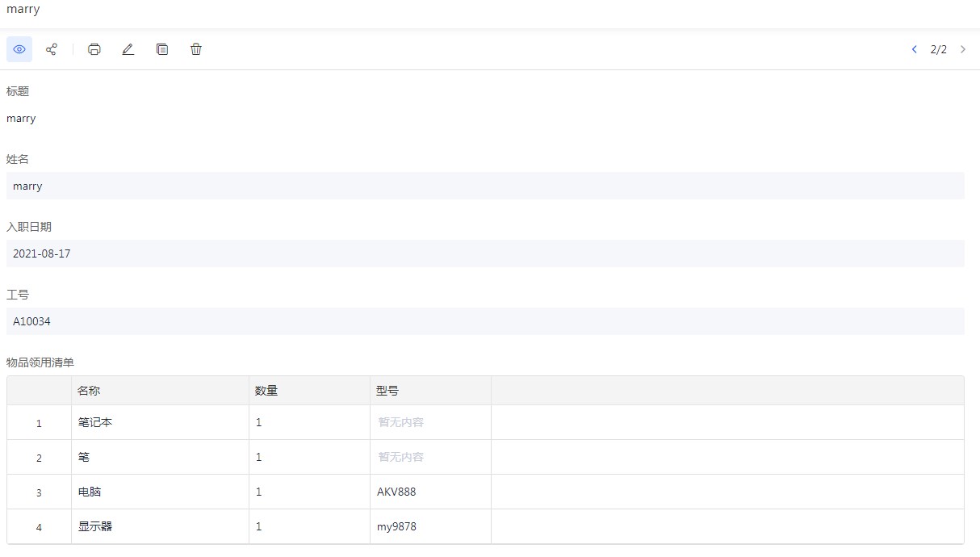Viewport: 980px width, 557px height.
Task: Delete the record using trash icon
Action: click(x=196, y=49)
